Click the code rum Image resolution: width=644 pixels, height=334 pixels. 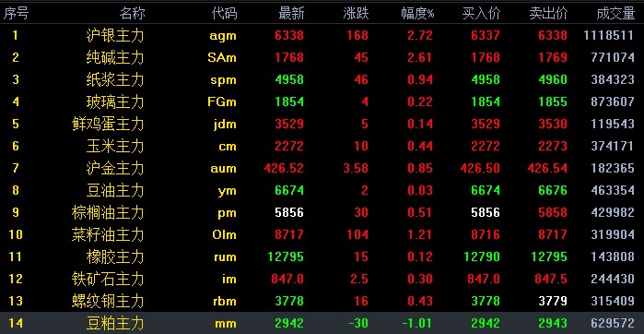[225, 257]
